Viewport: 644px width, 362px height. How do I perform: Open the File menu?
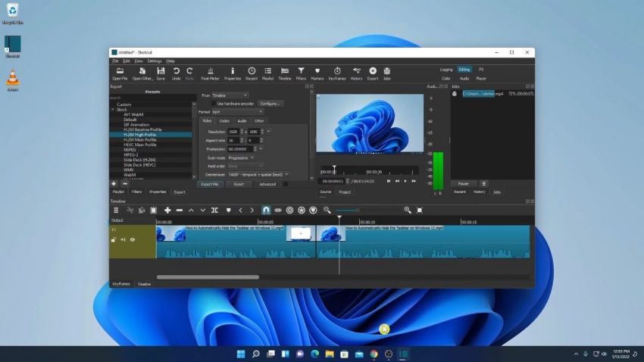point(115,61)
